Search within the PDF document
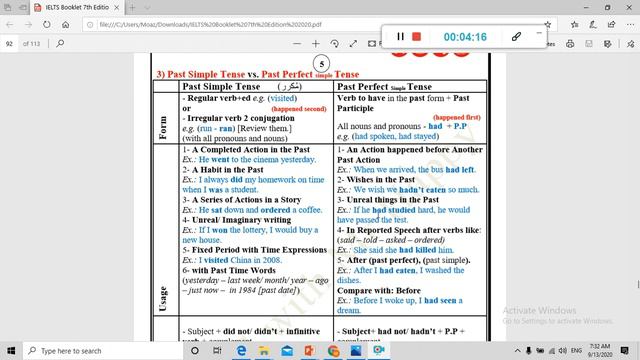Image resolution: width=640 pixels, height=360 pixels. click(x=60, y=43)
